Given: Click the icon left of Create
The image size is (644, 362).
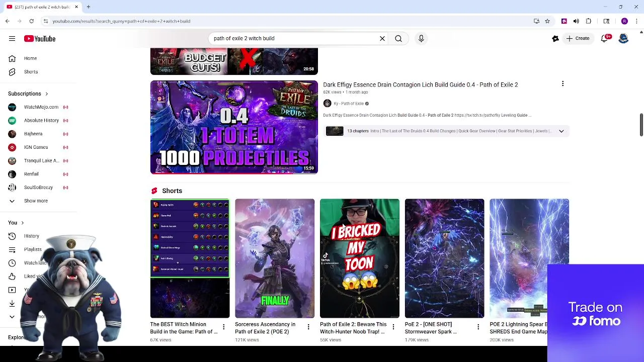Looking at the screenshot, I should [555, 39].
